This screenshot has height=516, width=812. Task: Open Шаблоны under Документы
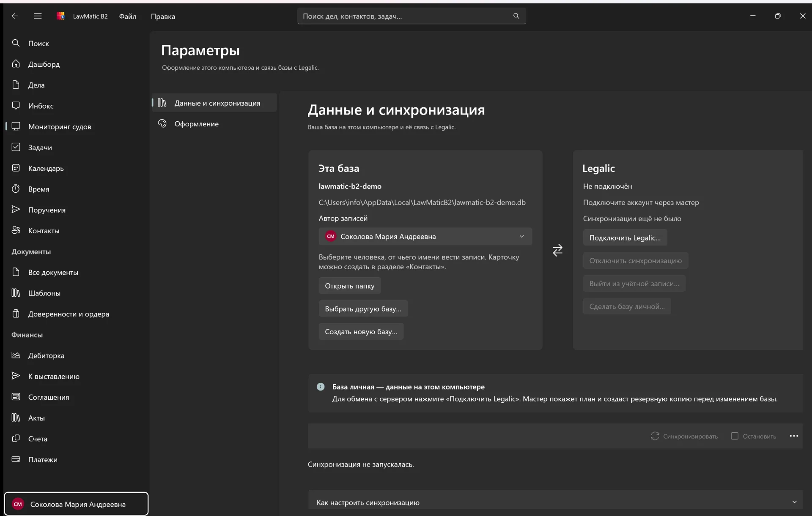tap(76, 293)
